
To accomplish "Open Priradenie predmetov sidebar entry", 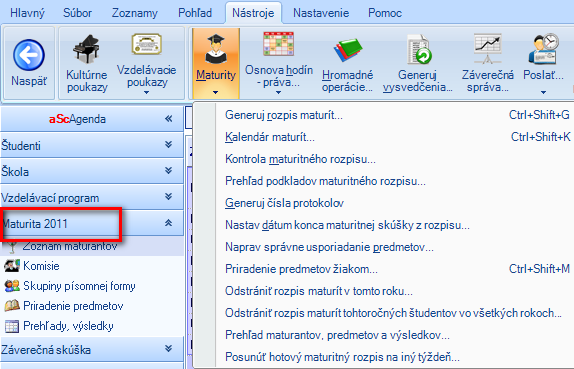I will point(73,306).
